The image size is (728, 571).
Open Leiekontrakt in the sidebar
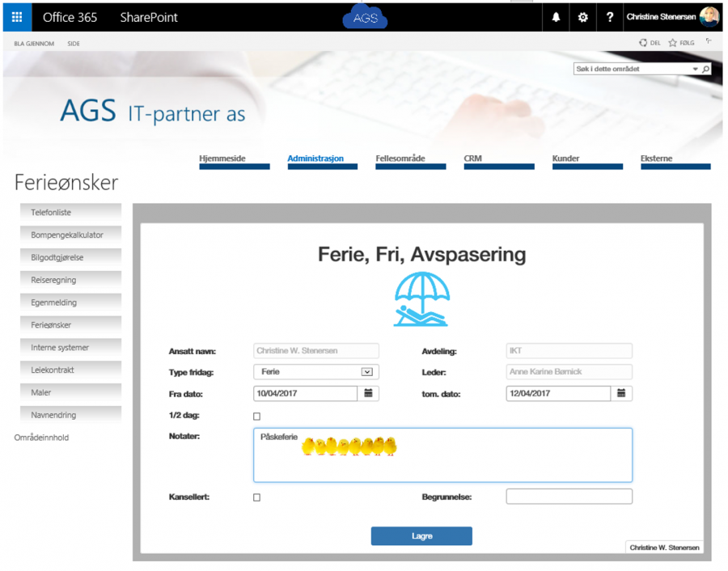(70, 370)
